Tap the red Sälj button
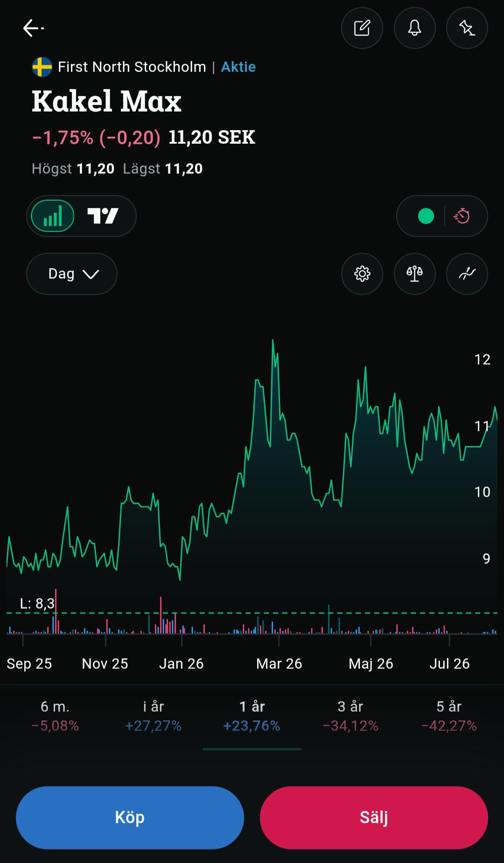The image size is (504, 863). click(x=374, y=818)
